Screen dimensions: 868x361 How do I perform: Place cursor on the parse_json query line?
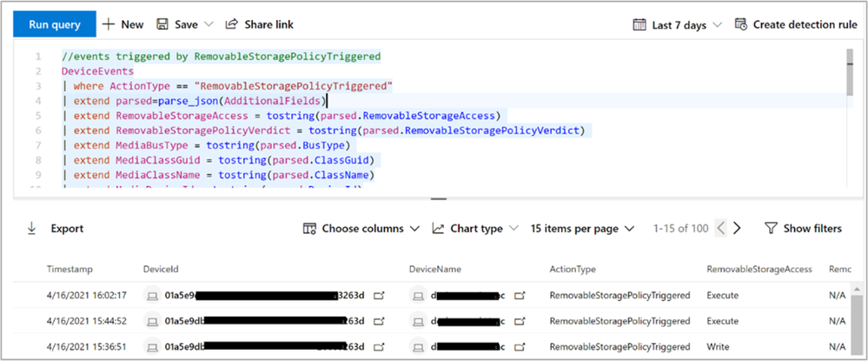tap(195, 101)
